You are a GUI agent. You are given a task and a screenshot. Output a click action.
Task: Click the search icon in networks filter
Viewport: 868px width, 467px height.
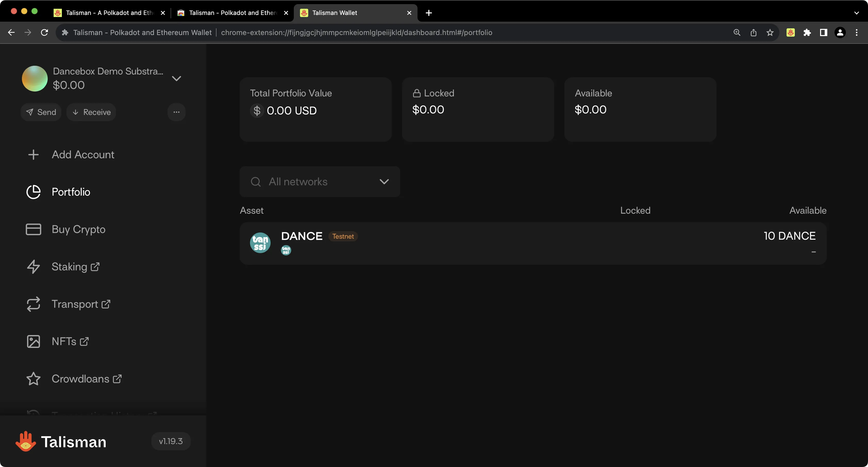pyautogui.click(x=256, y=182)
